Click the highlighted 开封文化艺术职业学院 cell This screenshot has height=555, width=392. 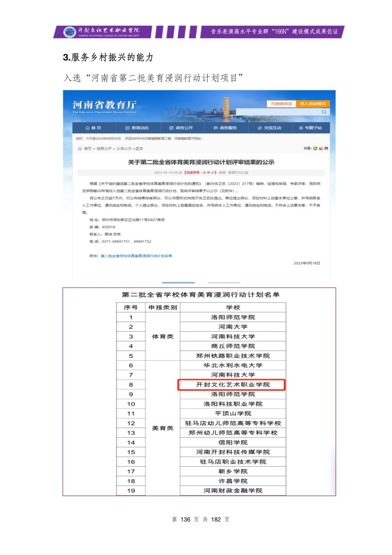(x=232, y=384)
